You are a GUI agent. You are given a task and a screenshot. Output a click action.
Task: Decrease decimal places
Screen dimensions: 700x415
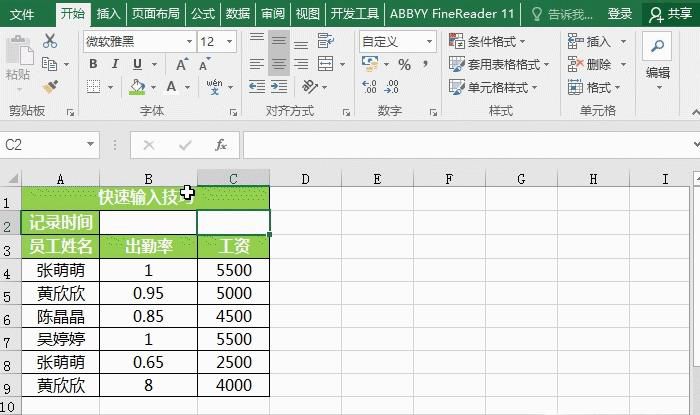pyautogui.click(x=392, y=87)
